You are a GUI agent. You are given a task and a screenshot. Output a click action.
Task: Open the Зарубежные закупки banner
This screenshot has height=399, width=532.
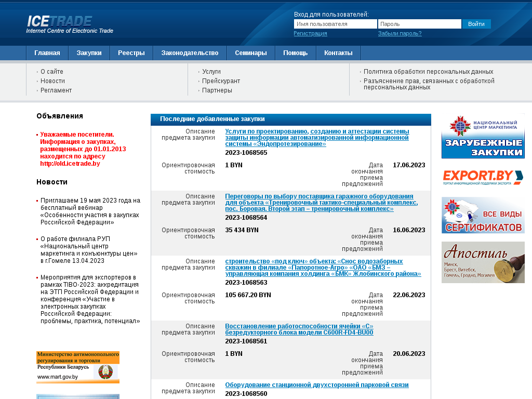coord(483,136)
